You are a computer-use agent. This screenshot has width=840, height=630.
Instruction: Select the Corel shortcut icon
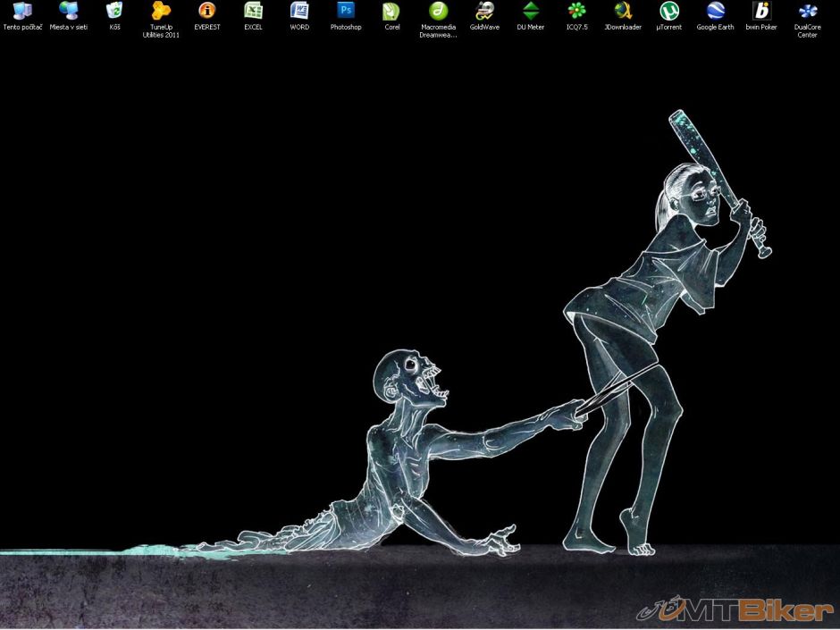pos(391,12)
